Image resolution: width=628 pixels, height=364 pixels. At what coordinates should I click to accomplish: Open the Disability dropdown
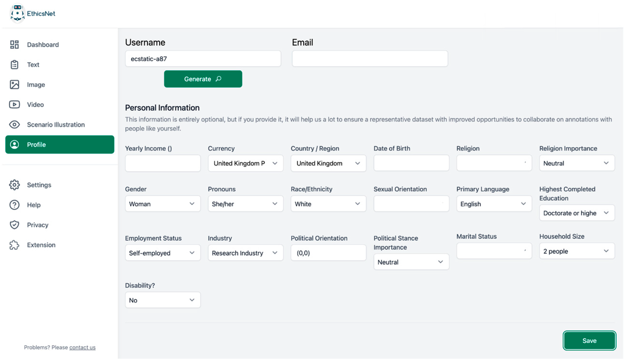click(163, 300)
